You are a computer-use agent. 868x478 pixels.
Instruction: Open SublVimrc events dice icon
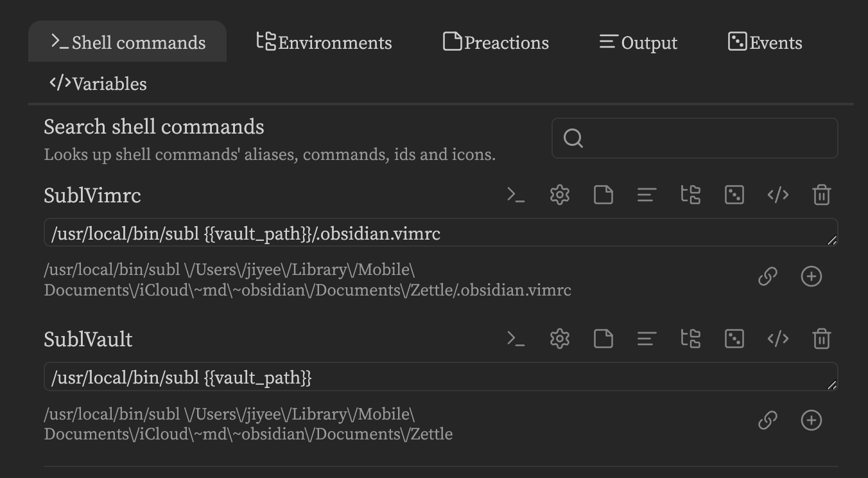pos(734,195)
